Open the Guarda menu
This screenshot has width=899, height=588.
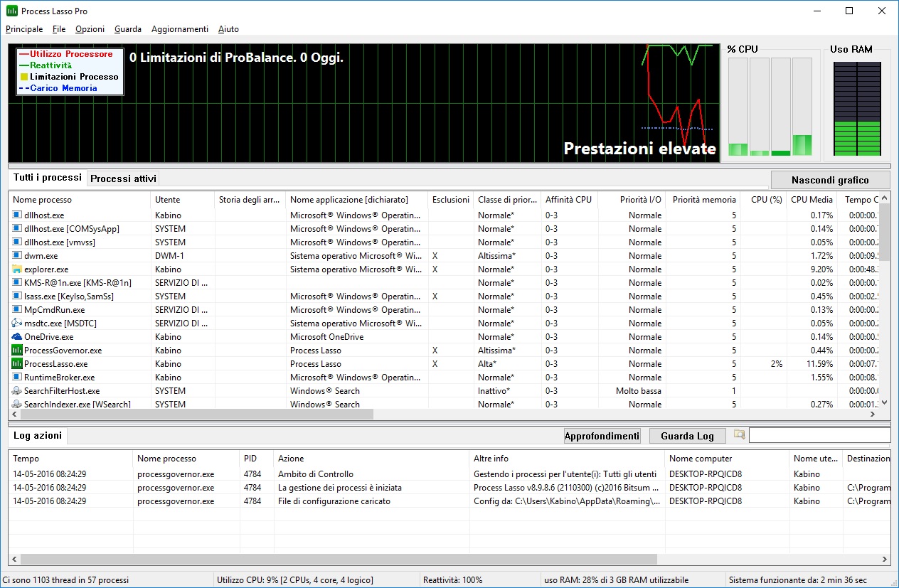coord(128,29)
